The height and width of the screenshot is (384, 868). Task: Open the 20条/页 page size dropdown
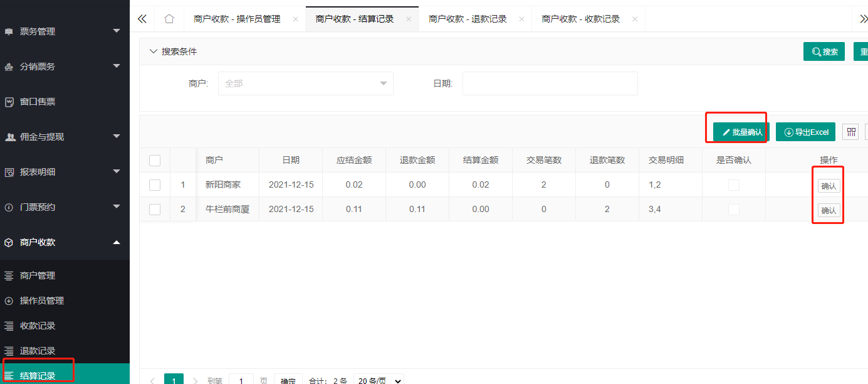(379, 380)
